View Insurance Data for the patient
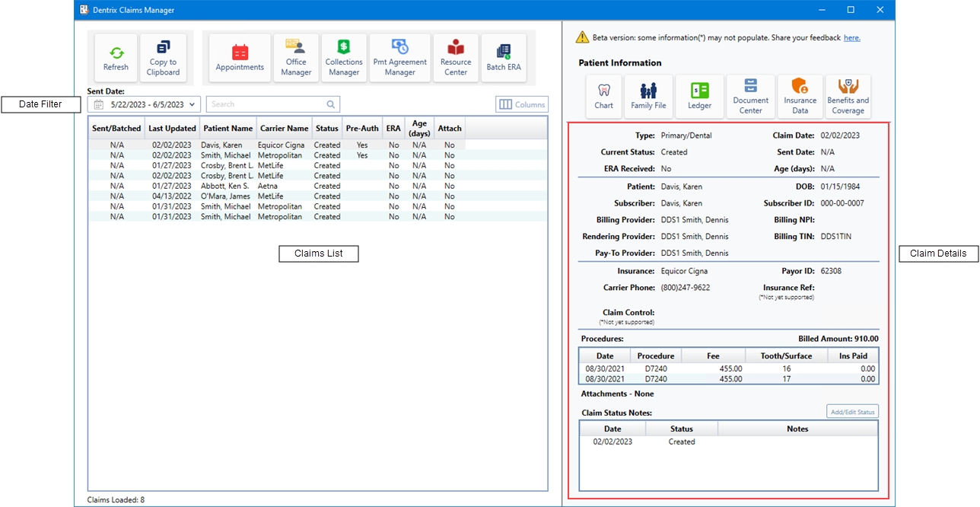The height and width of the screenshot is (507, 980). pyautogui.click(x=800, y=97)
